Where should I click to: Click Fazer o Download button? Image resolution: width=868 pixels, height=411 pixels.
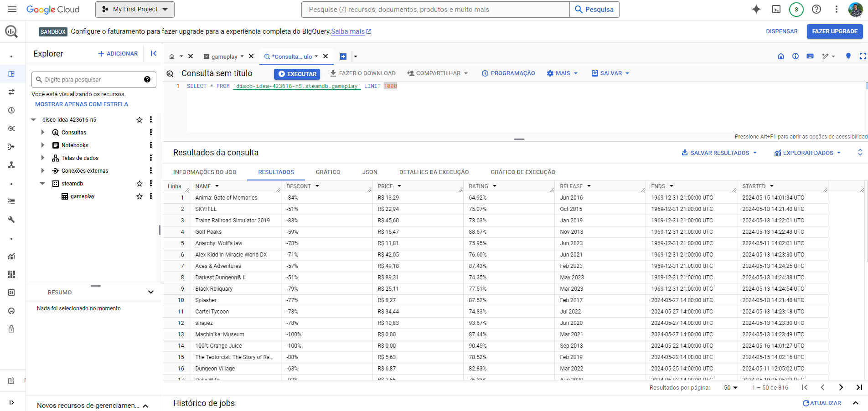point(363,73)
